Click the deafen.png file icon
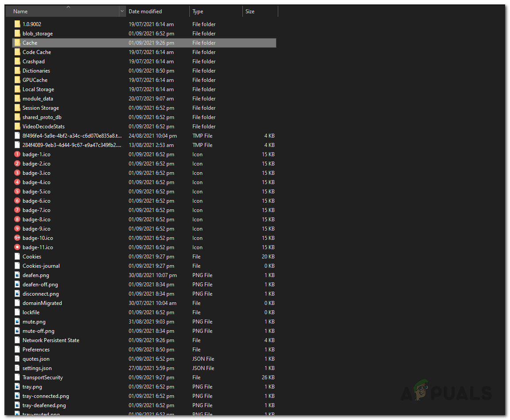 pos(17,275)
